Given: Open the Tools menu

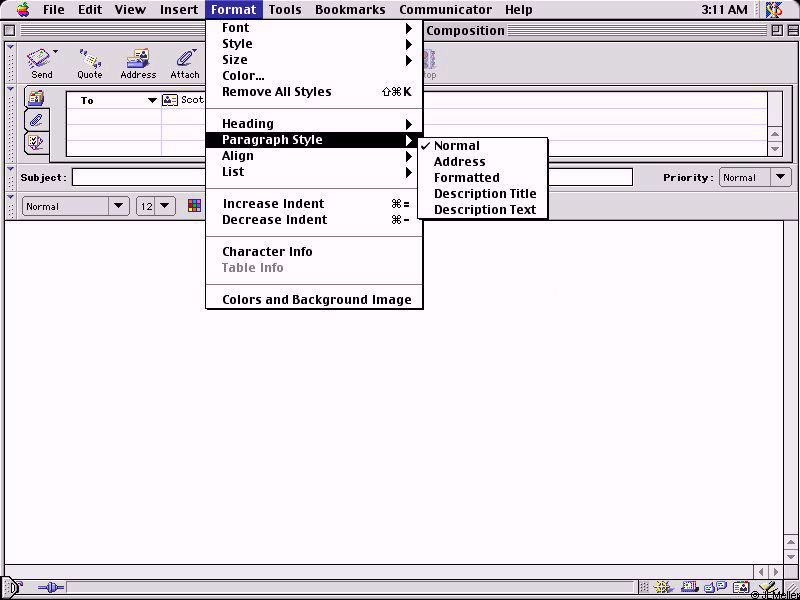Looking at the screenshot, I should [285, 9].
